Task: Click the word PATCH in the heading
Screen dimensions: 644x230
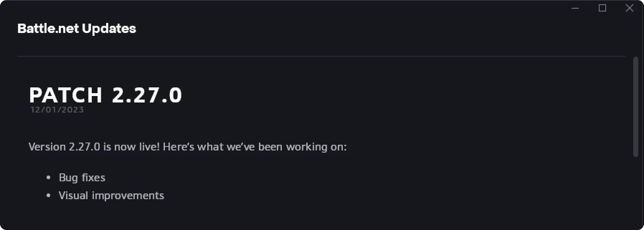Action: pos(66,95)
